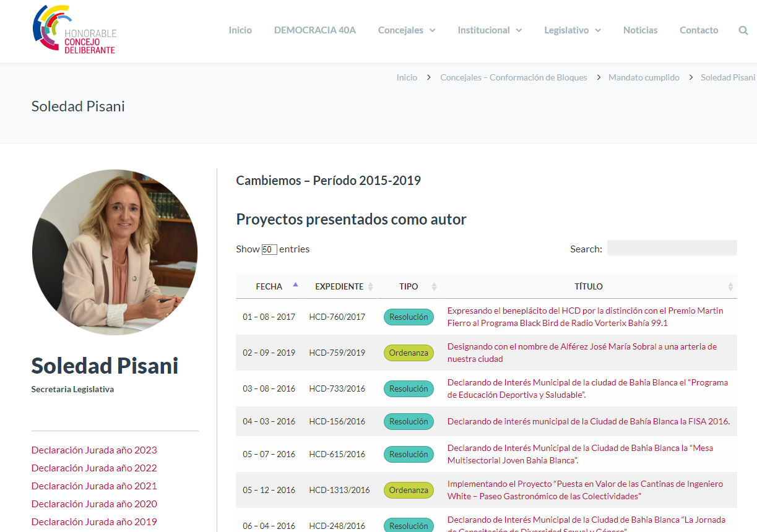Open Declaración Jurada año 2021 link
The width and height of the screenshot is (757, 532).
(94, 486)
